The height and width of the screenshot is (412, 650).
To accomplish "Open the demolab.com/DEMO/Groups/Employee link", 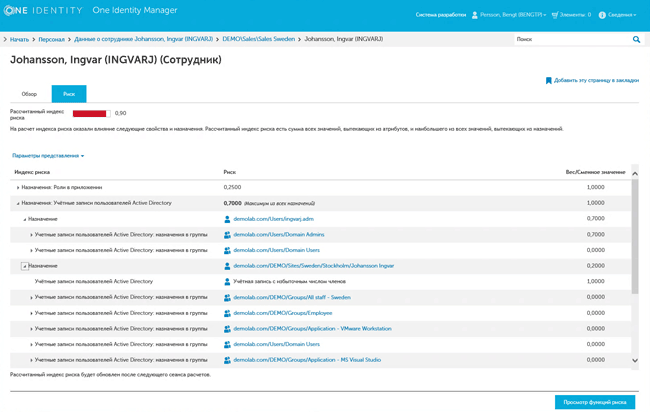I will (x=282, y=313).
